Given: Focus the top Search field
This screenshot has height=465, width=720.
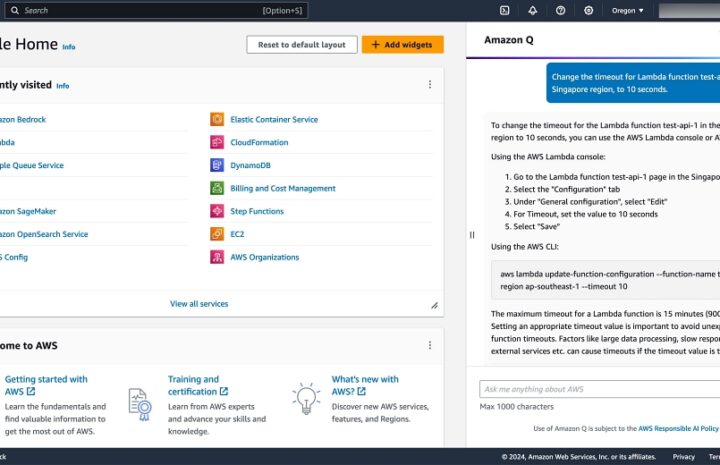Looking at the screenshot, I should click(x=156, y=11).
